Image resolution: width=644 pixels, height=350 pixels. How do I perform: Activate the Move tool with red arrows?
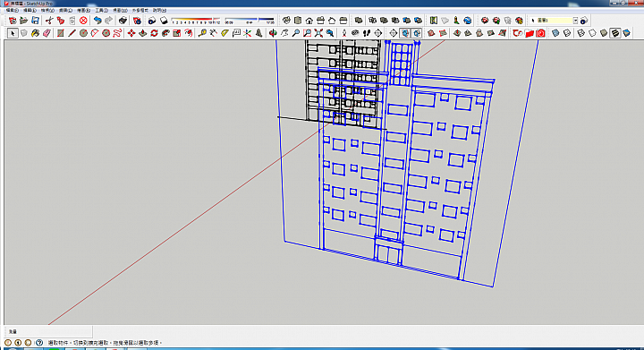click(131, 33)
